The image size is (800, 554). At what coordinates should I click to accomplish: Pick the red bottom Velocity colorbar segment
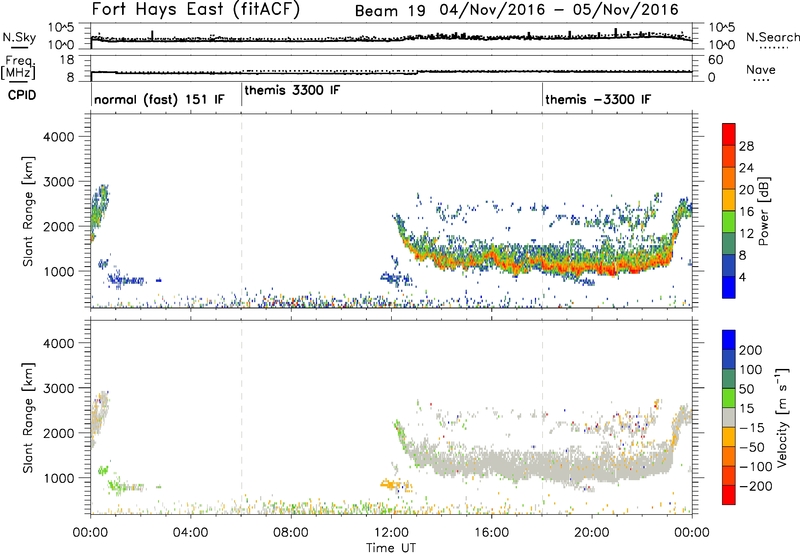[x=729, y=495]
